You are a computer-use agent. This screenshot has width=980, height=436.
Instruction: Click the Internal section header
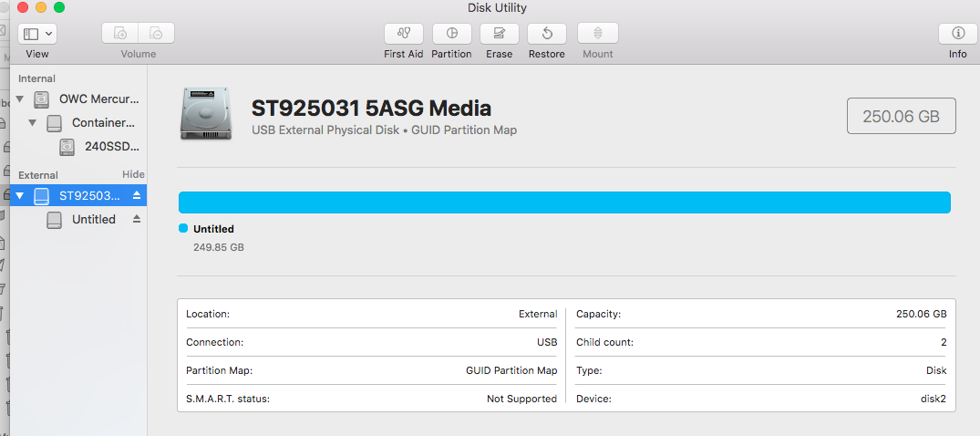tap(36, 78)
